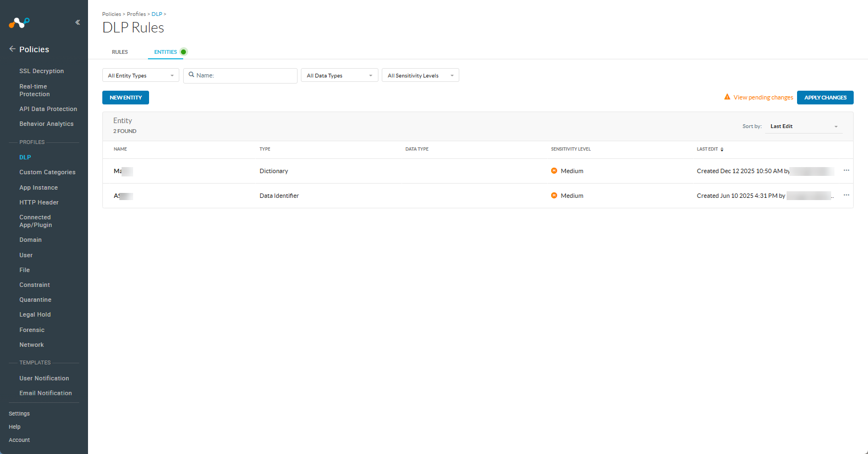The height and width of the screenshot is (454, 868).
Task: Open Behavior Analytics in sidebar
Action: [x=46, y=124]
